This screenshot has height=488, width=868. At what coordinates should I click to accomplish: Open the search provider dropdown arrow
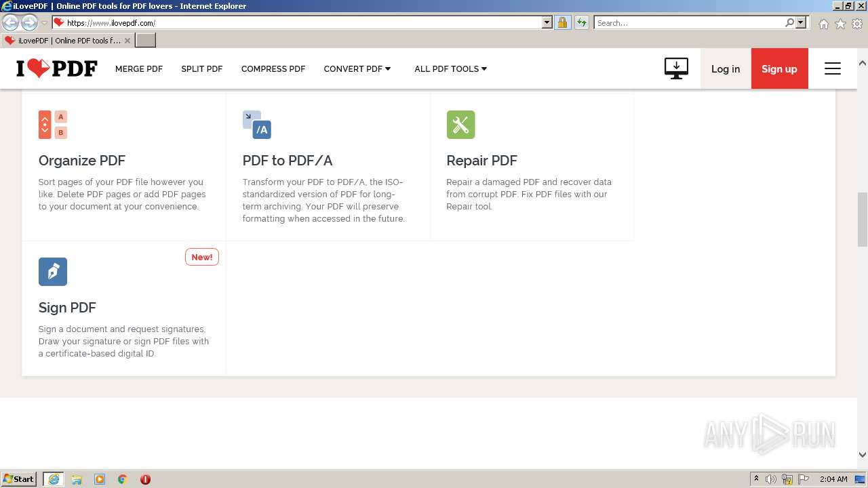tap(801, 22)
